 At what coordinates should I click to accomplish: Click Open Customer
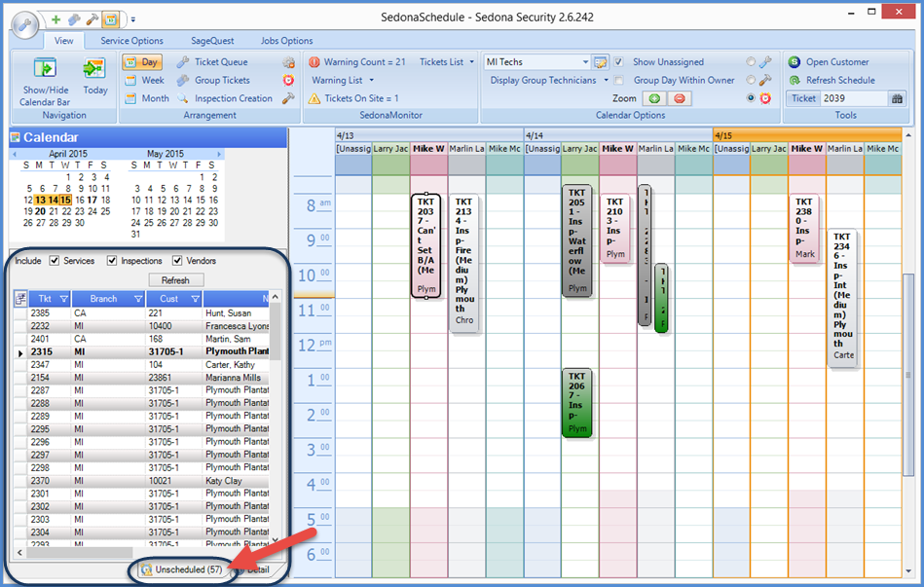[830, 62]
